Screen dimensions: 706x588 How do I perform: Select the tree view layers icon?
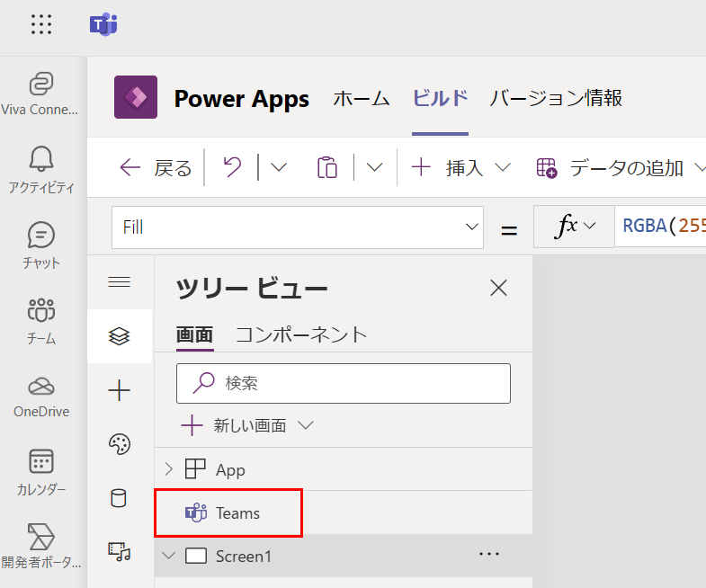click(120, 336)
